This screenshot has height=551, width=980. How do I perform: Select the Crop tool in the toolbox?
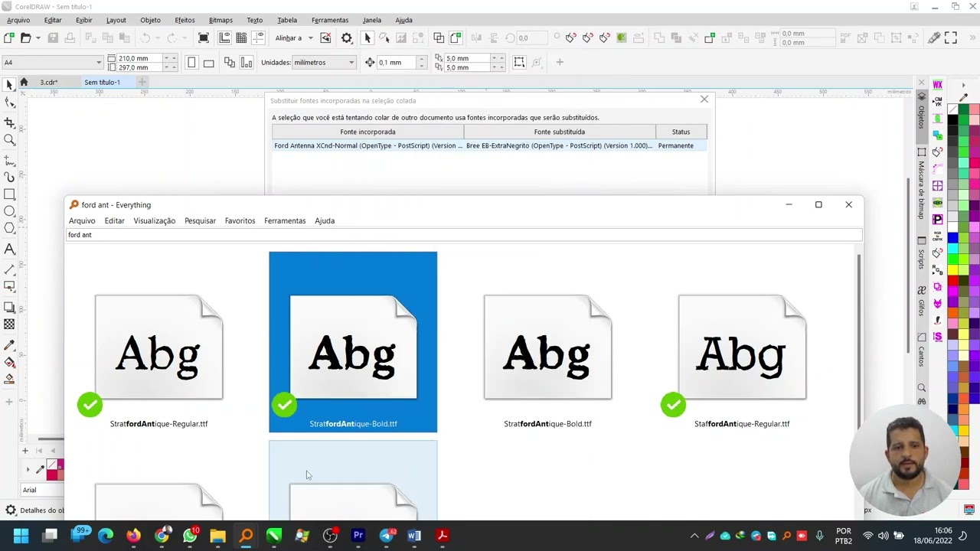point(9,122)
